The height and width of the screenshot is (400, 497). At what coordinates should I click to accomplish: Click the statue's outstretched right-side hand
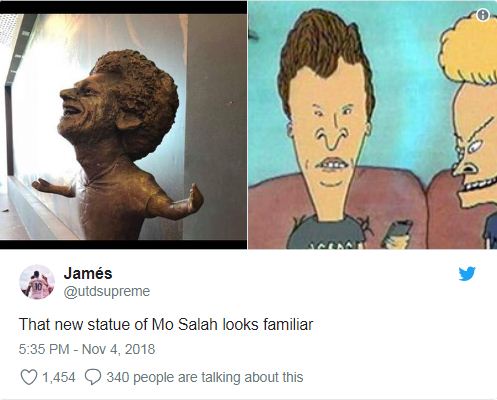click(x=194, y=199)
